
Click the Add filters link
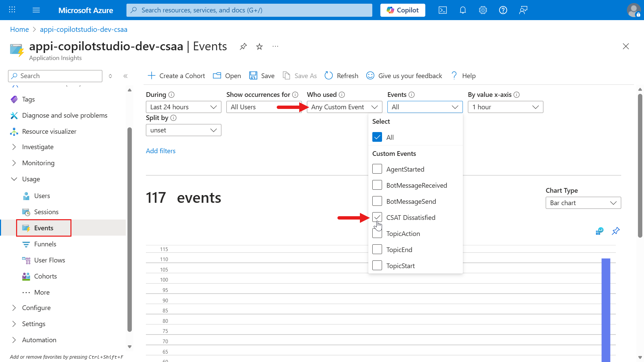tap(161, 151)
